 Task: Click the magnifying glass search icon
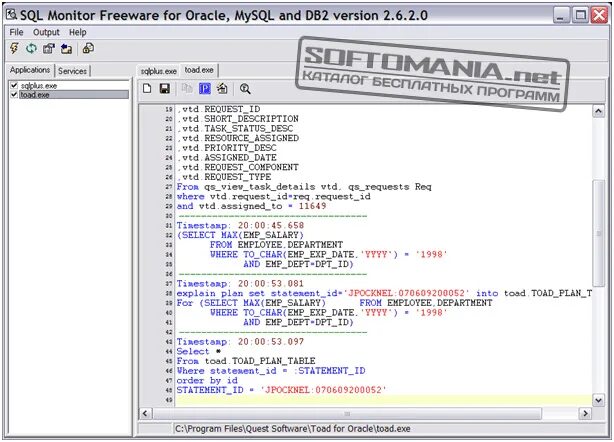coord(245,88)
